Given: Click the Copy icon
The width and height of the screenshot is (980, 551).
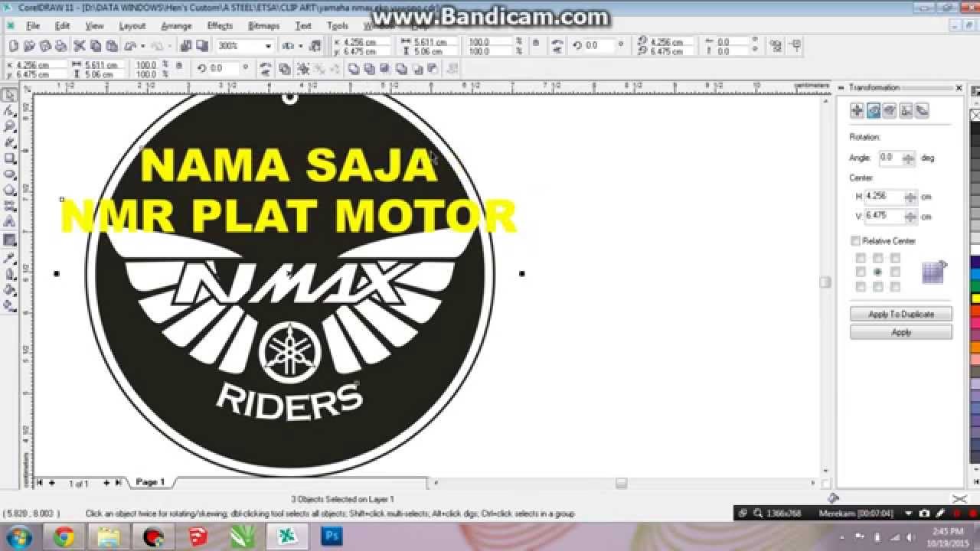Looking at the screenshot, I should coord(96,46).
